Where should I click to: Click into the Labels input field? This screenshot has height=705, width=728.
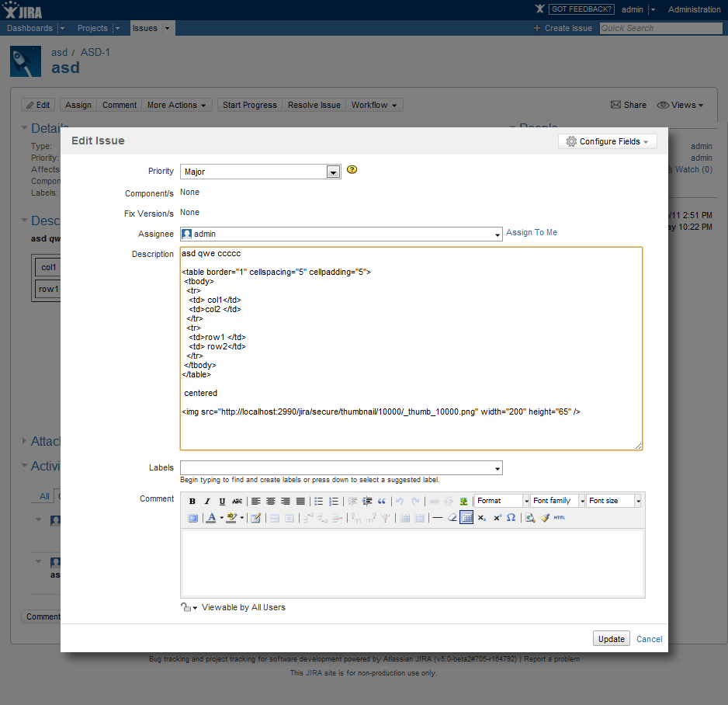point(335,468)
